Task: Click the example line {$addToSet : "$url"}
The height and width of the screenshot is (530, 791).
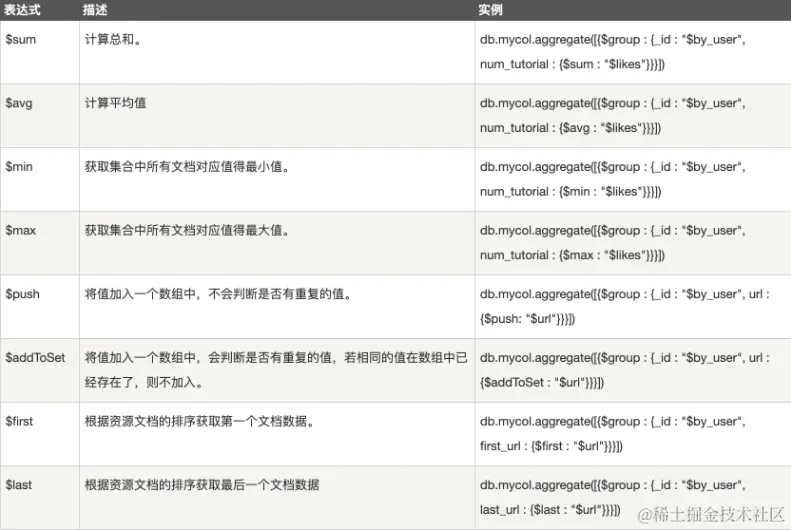Action: coord(542,382)
